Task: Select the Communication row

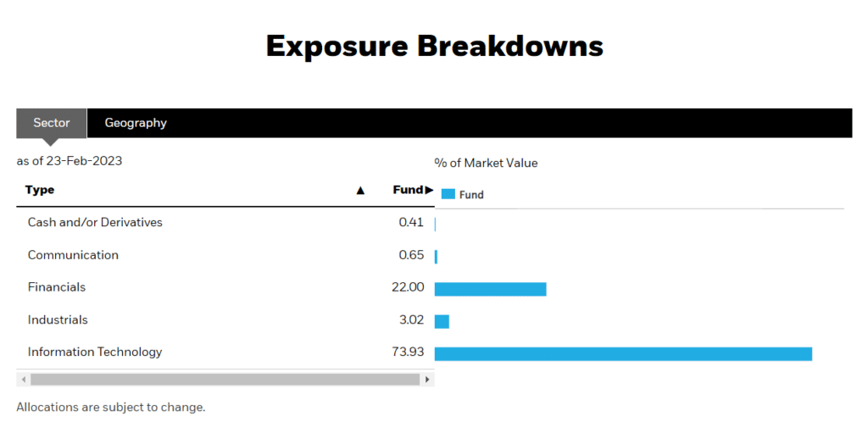Action: click(225, 255)
